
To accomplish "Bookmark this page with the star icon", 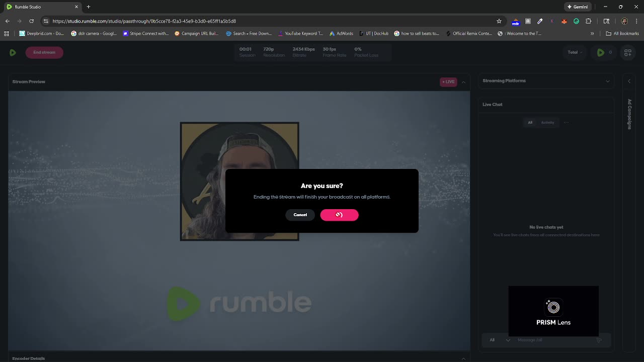I will click(499, 21).
